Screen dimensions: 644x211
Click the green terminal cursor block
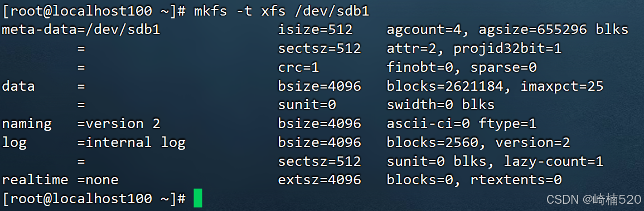[198, 198]
